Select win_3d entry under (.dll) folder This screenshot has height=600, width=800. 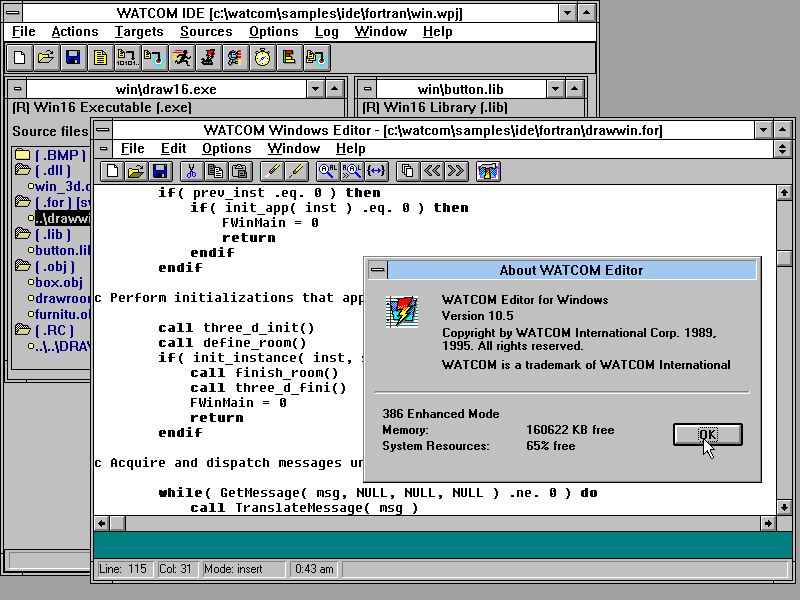click(x=59, y=186)
